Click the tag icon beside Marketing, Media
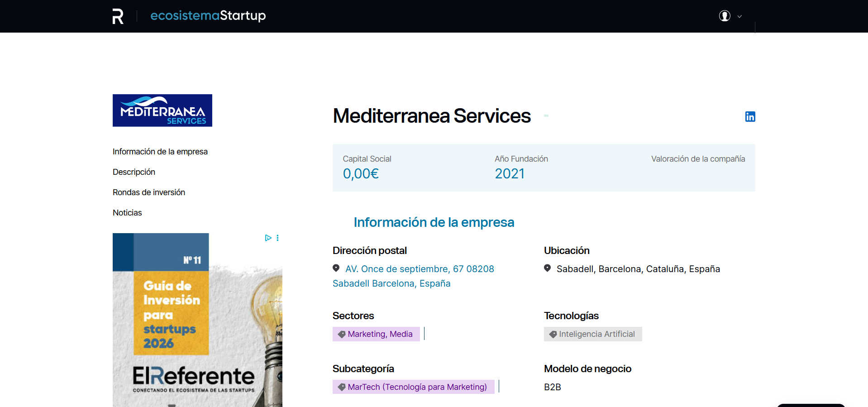 click(342, 334)
